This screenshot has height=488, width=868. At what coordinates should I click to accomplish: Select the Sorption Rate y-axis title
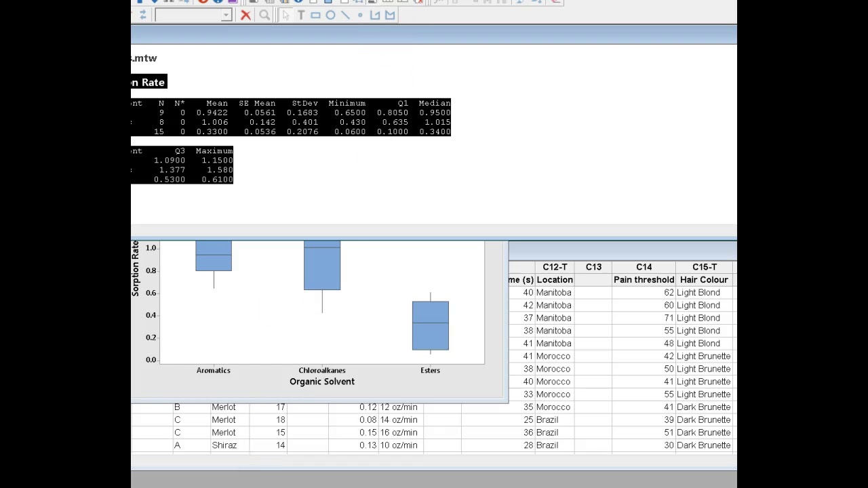point(136,268)
